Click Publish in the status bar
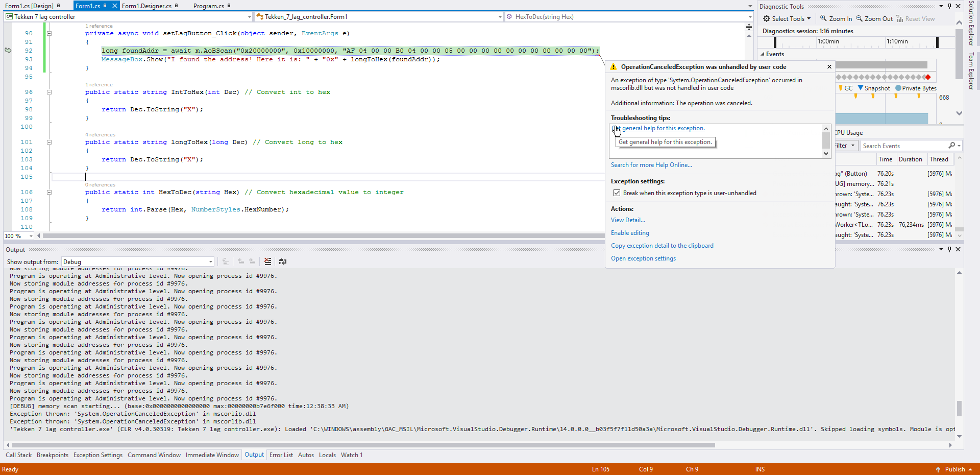The width and height of the screenshot is (980, 475). coord(955,469)
